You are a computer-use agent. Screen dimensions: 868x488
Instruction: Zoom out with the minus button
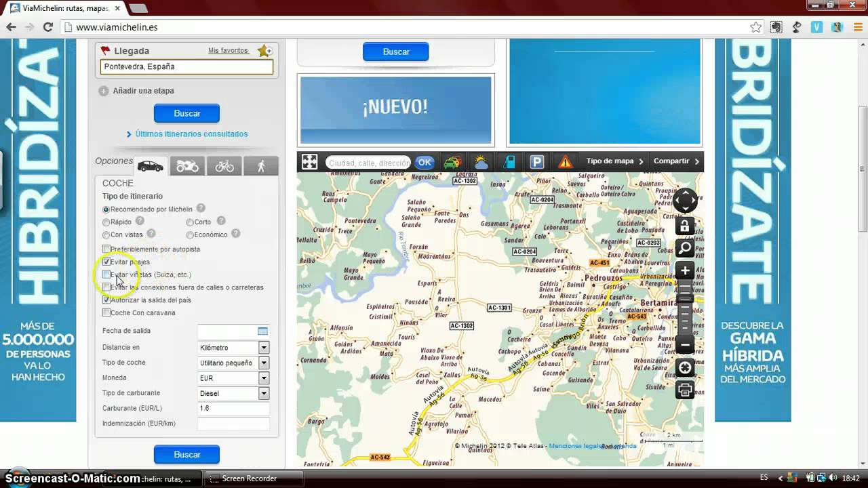tap(685, 345)
